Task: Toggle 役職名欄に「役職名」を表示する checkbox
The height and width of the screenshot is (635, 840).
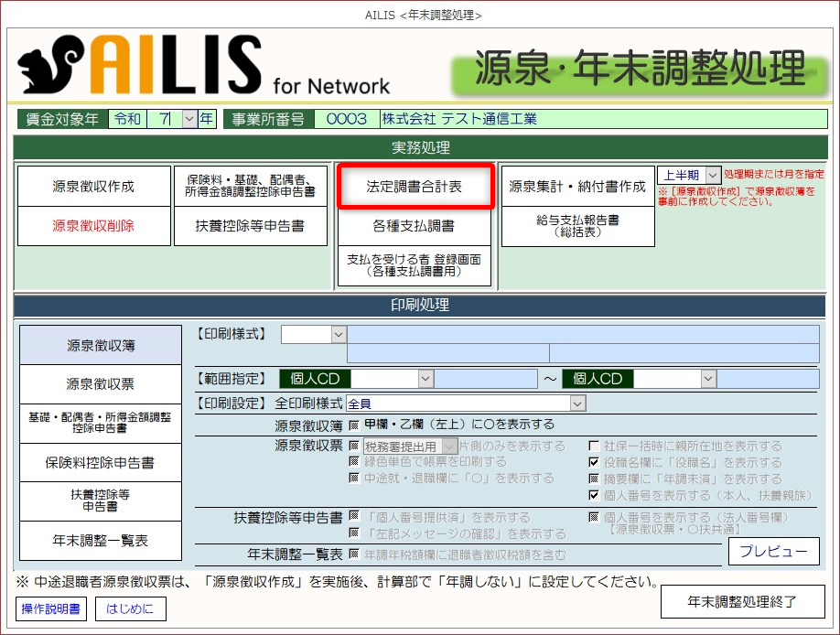Action: (594, 463)
